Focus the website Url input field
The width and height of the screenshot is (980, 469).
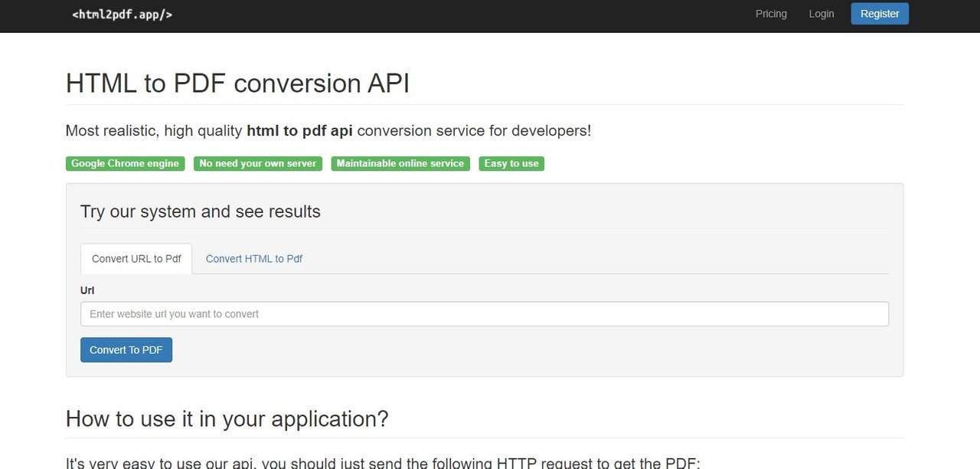pyautogui.click(x=485, y=314)
